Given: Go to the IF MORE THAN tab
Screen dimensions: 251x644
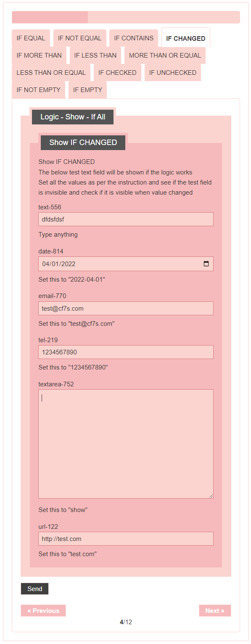Looking at the screenshot, I should point(39,55).
